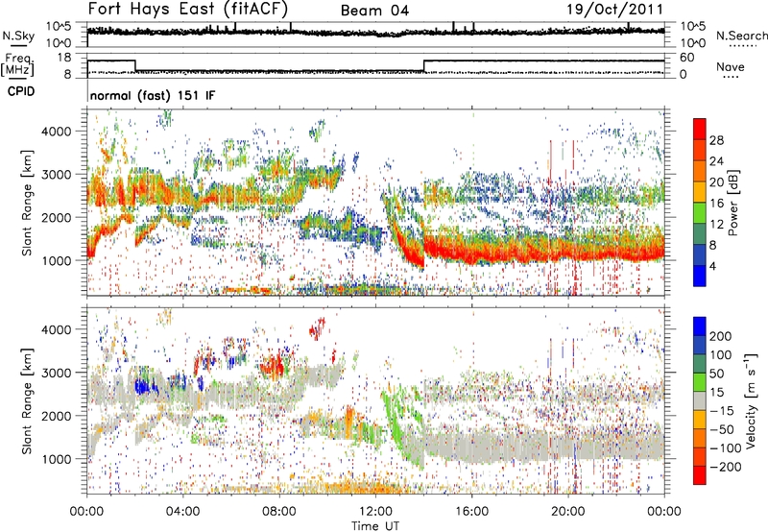Click the '60' Nave axis value
Image resolution: width=768 pixels, height=532 pixels.
point(686,58)
